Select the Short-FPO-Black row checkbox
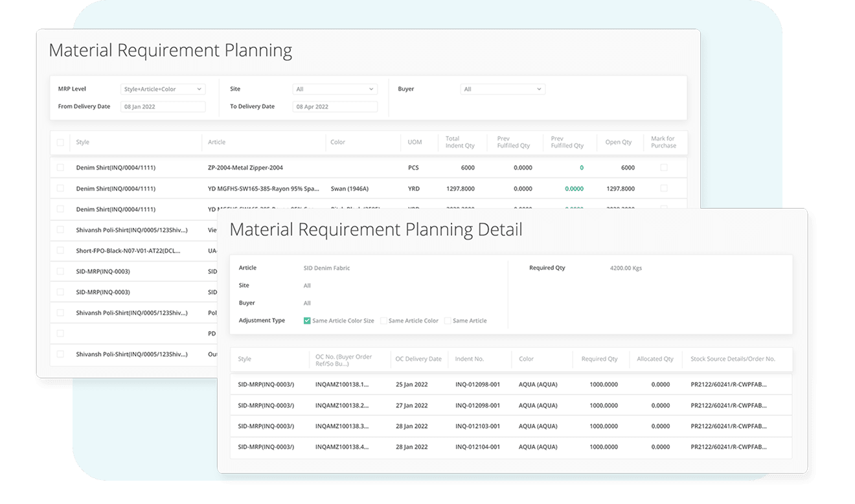The height and width of the screenshot is (504, 855). tap(61, 251)
